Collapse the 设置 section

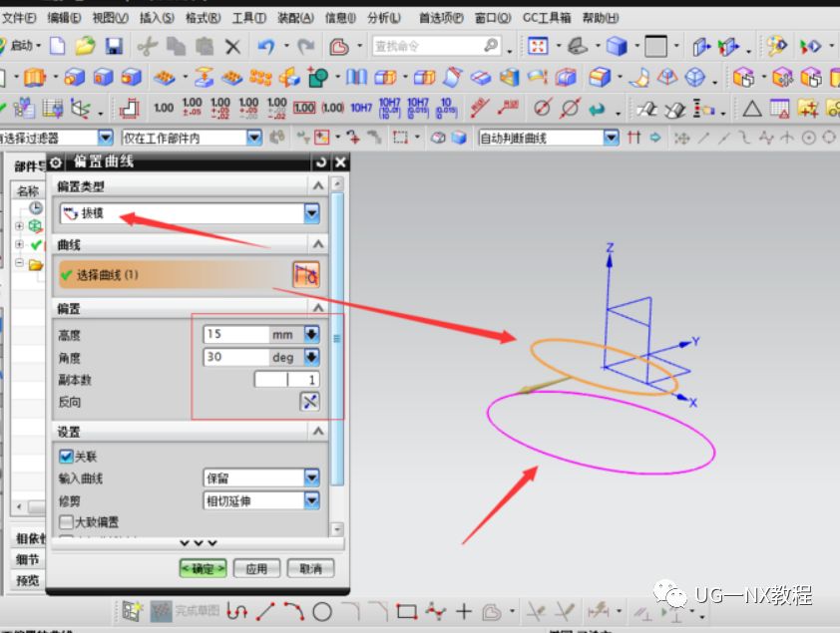(x=318, y=432)
